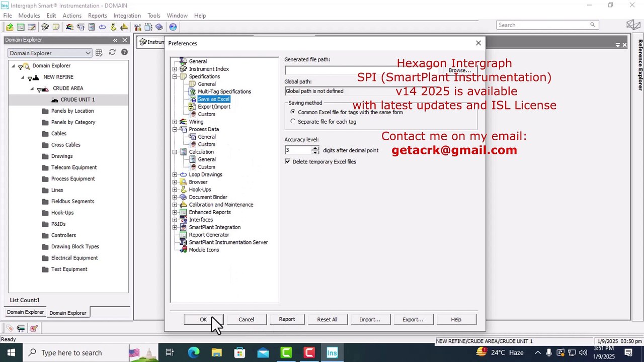This screenshot has width=644, height=362.
Task: Uncheck Delete temporary Excel files checkbox
Action: click(x=287, y=161)
